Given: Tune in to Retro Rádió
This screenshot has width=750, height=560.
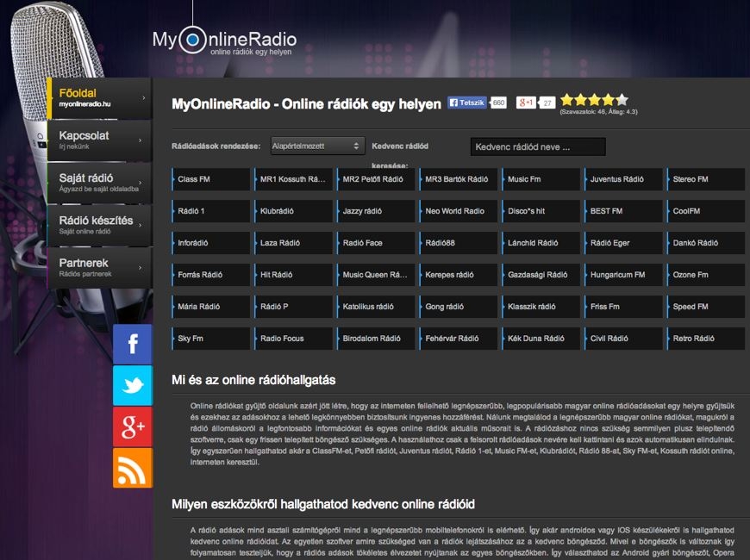Looking at the screenshot, I should [706, 339].
